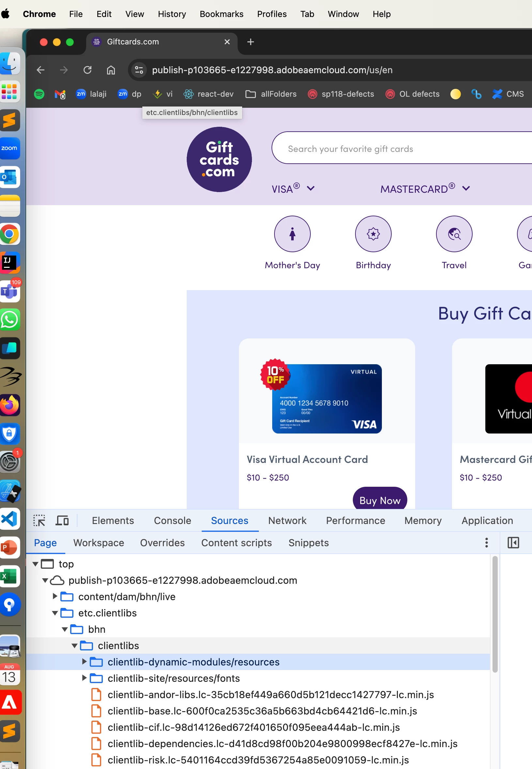532x769 pixels.
Task: Reload the page
Action: tap(87, 70)
